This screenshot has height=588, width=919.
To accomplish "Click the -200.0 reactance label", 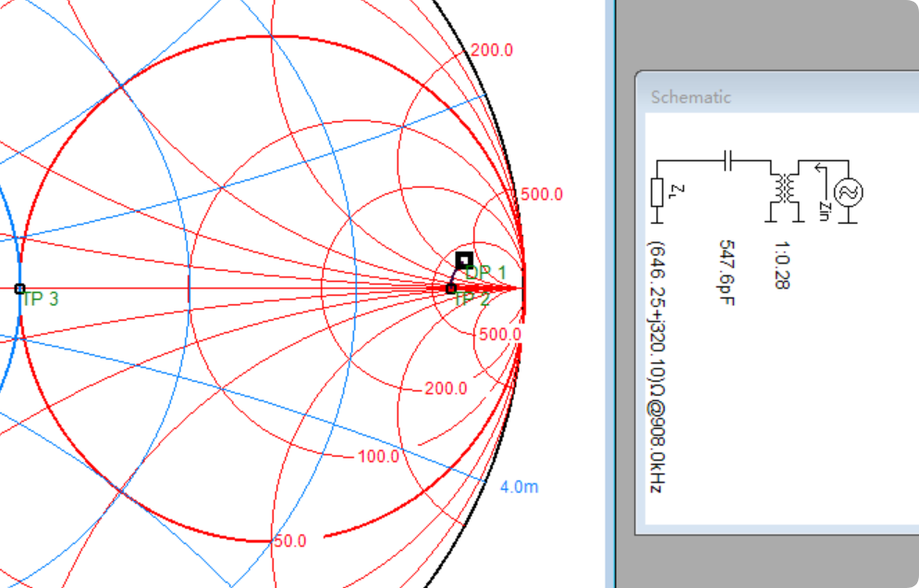I will (x=446, y=388).
